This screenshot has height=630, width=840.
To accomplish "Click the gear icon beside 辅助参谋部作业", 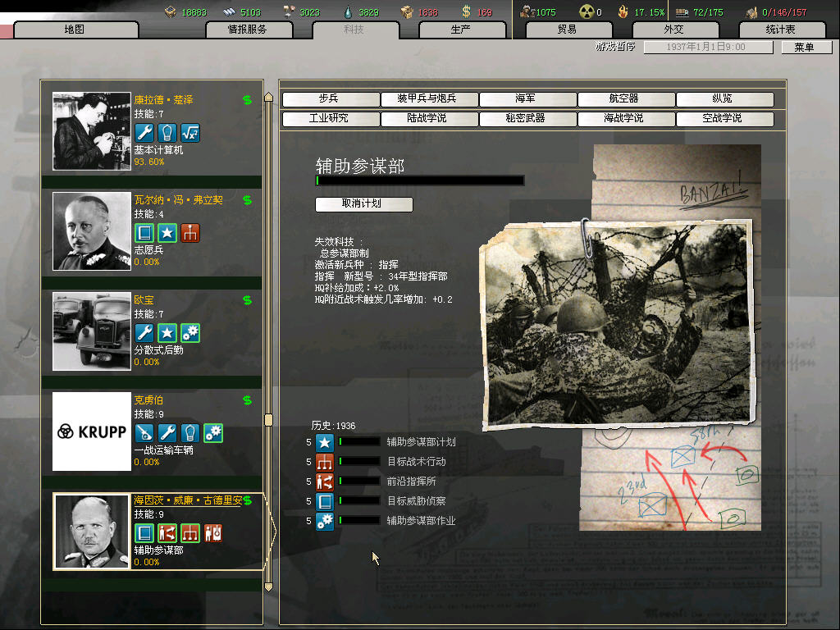I will click(x=324, y=521).
